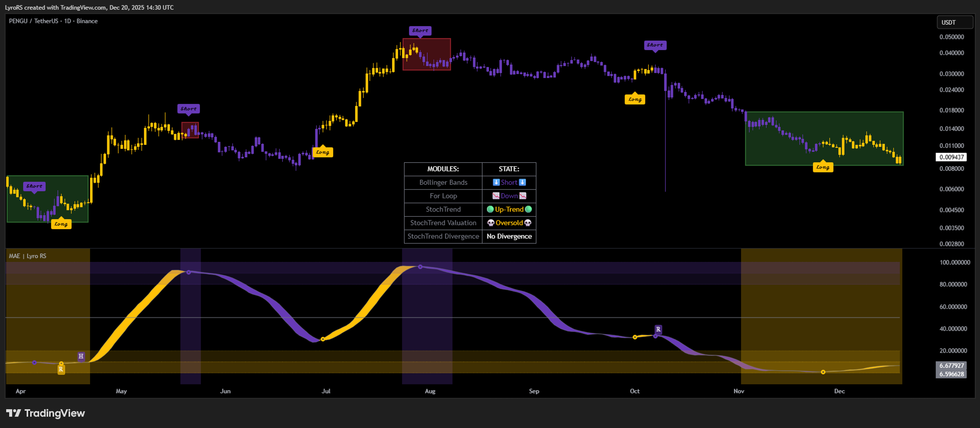Select the StochTrend Valuation cell
Image resolution: width=980 pixels, height=428 pixels.
[443, 223]
